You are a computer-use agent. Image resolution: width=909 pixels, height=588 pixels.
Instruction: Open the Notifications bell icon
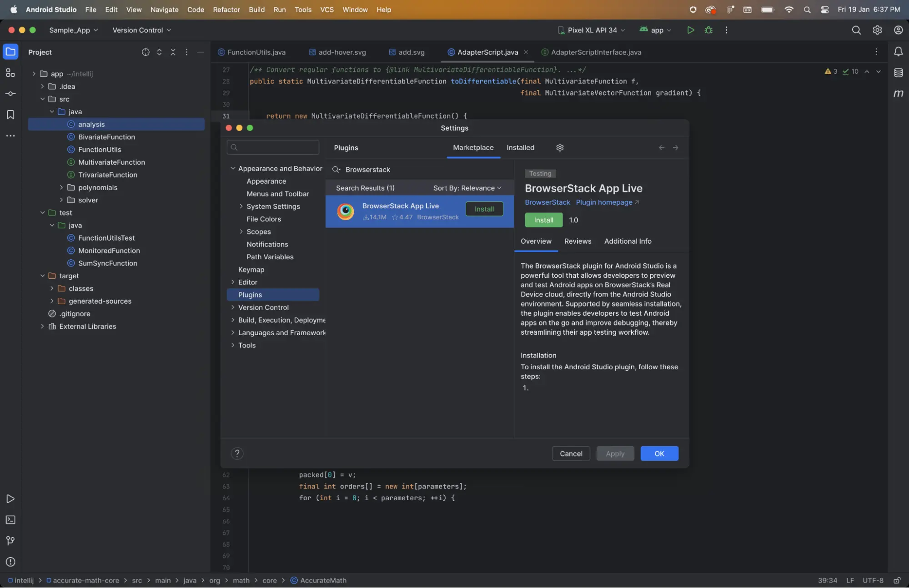pos(898,52)
